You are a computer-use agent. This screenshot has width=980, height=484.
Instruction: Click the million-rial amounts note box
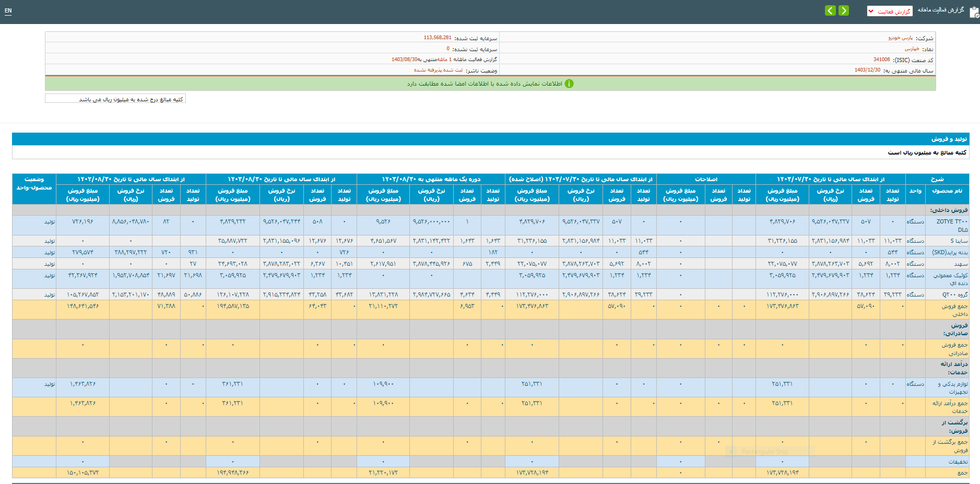[x=115, y=99]
